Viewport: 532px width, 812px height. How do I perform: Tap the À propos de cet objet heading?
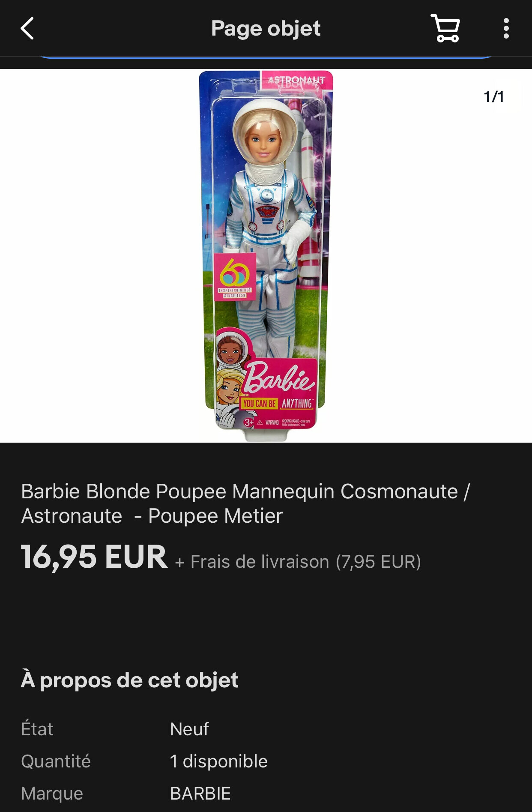coord(129,680)
